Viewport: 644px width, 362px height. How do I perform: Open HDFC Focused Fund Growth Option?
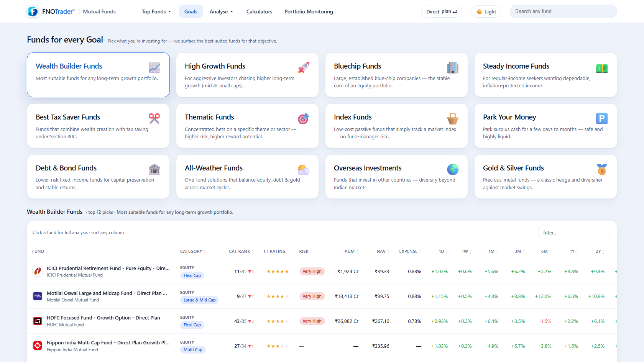(103, 318)
